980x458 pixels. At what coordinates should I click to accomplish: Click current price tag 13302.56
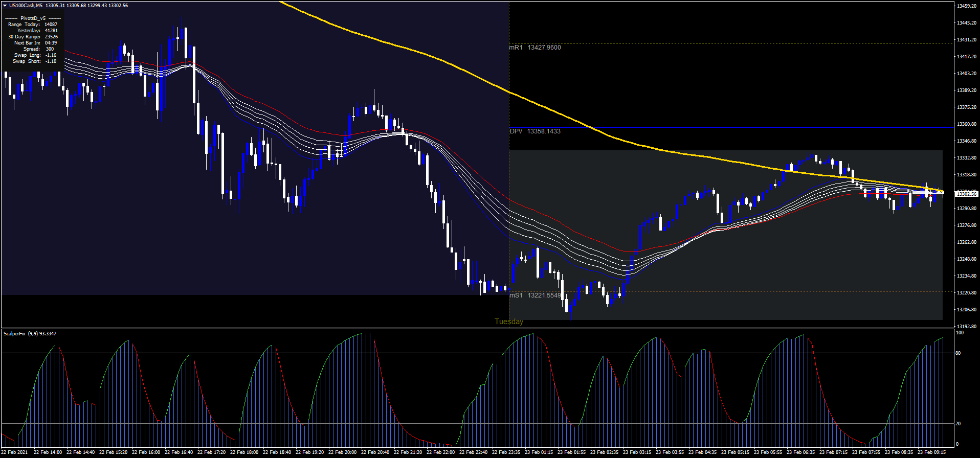pos(966,194)
